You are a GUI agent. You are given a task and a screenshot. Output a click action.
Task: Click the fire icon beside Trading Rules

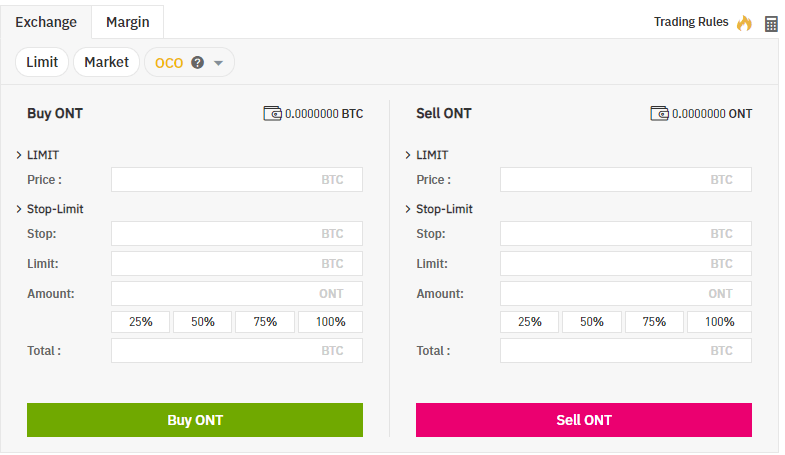tap(744, 22)
